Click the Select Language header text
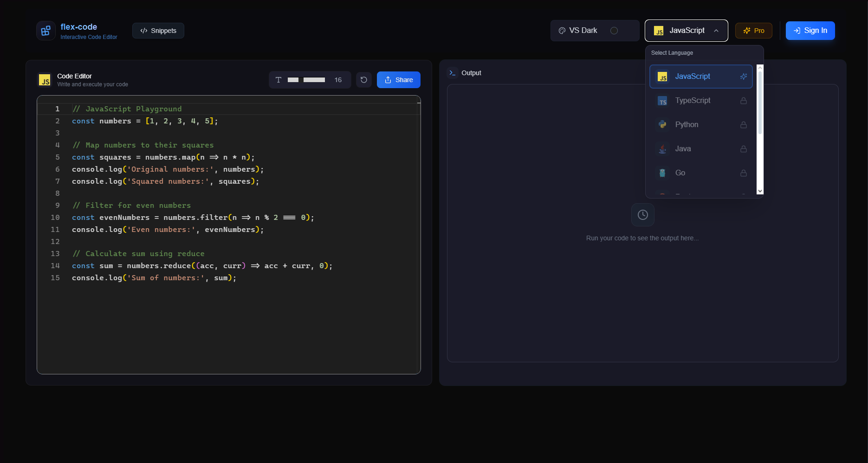This screenshot has height=463, width=868. pos(672,53)
